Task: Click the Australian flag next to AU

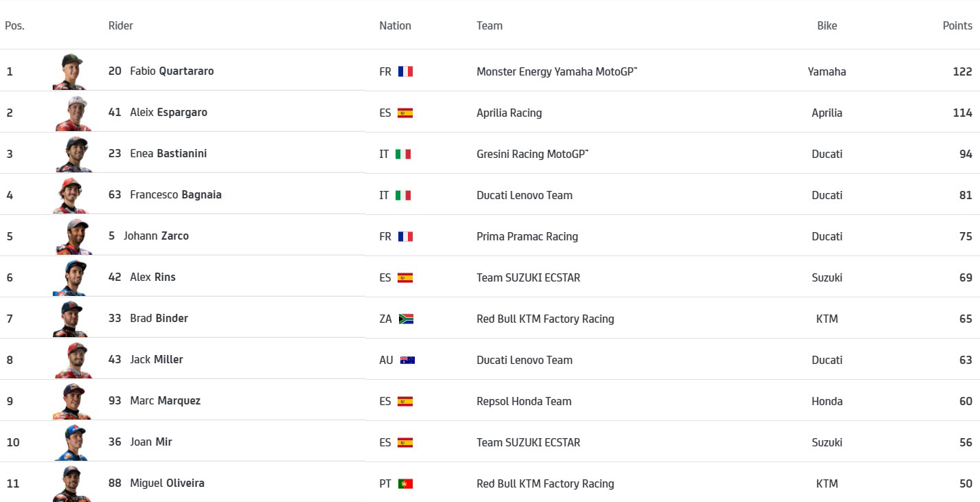Action: click(407, 360)
